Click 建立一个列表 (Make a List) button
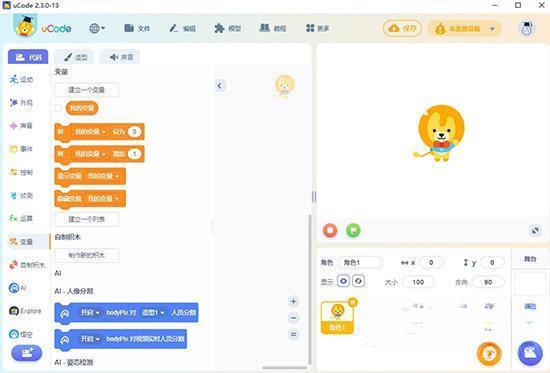This screenshot has width=550, height=373. (87, 219)
